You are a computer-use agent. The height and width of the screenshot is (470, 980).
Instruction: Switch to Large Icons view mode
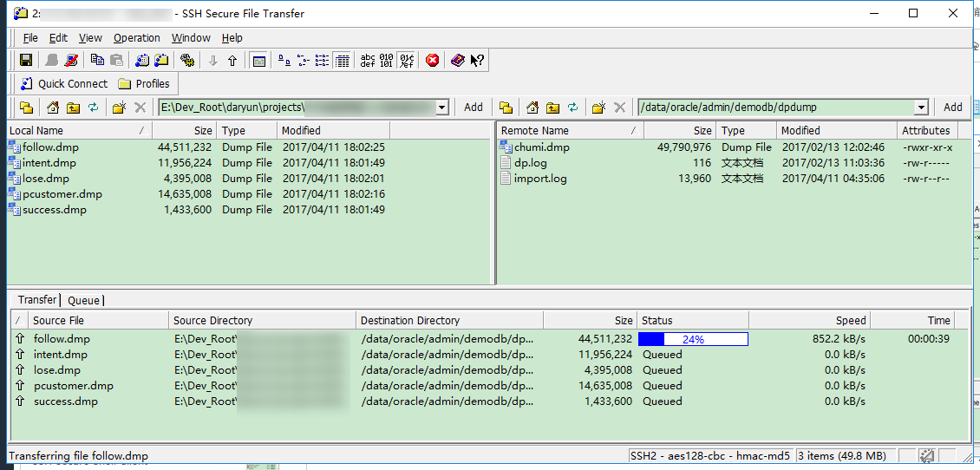click(284, 61)
